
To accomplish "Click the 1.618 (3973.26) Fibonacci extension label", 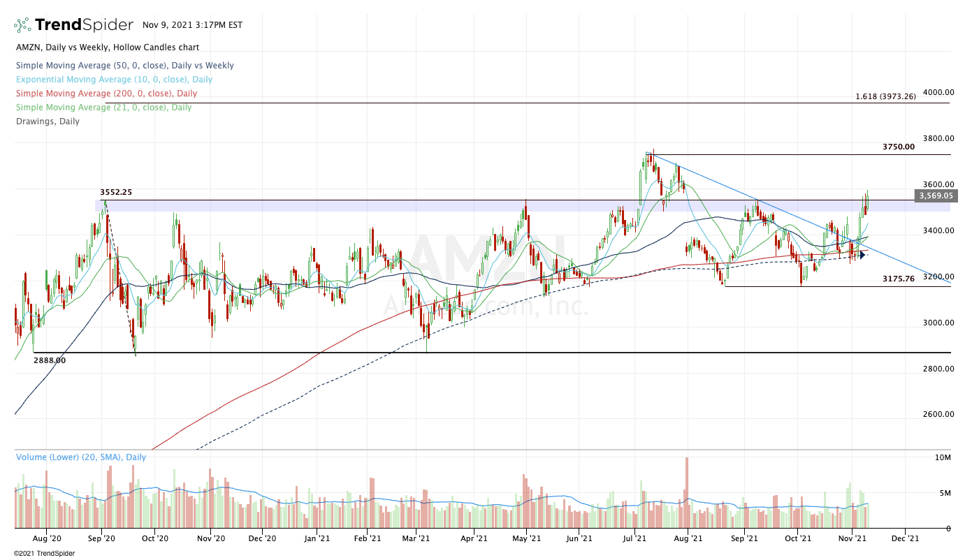I will pyautogui.click(x=885, y=96).
